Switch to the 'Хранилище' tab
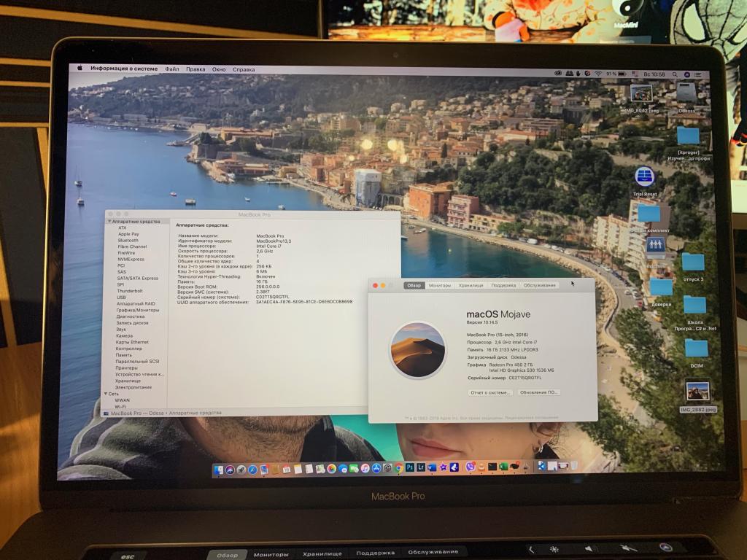Image resolution: width=747 pixels, height=560 pixels. (x=471, y=285)
